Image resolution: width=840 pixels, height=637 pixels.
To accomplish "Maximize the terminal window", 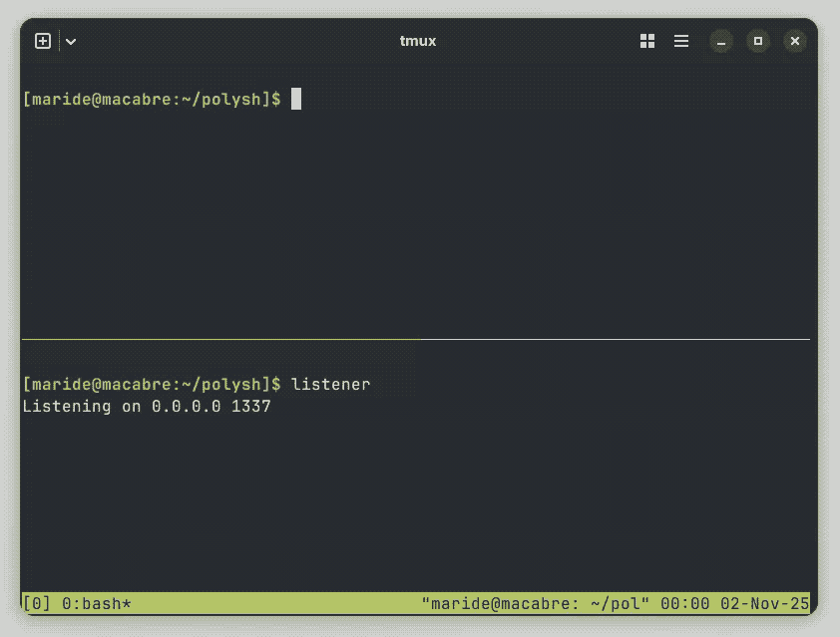I will pyautogui.click(x=758, y=41).
